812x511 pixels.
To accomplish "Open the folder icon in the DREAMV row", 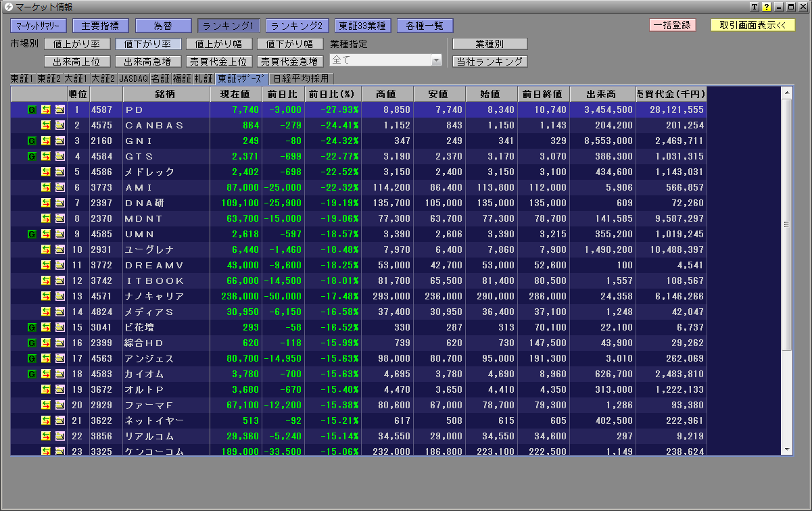I will point(60,265).
